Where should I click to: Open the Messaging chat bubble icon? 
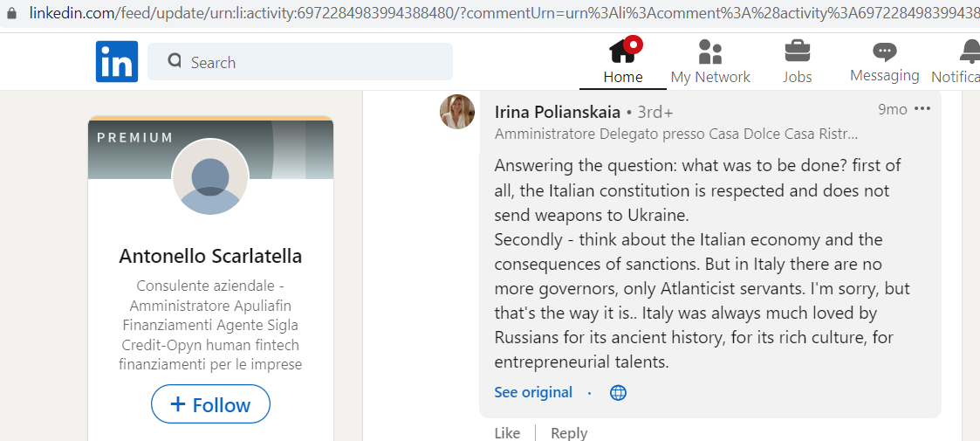coord(884,52)
